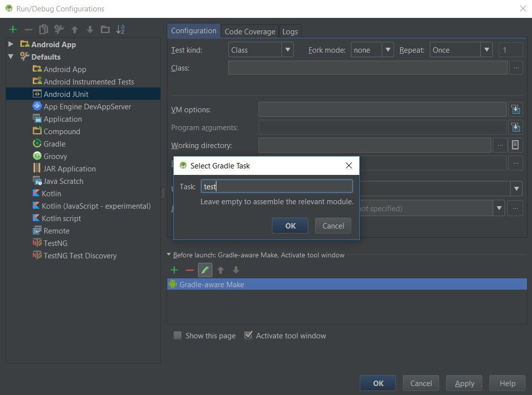
Task: Switch to the Configuration tab
Action: 194,31
